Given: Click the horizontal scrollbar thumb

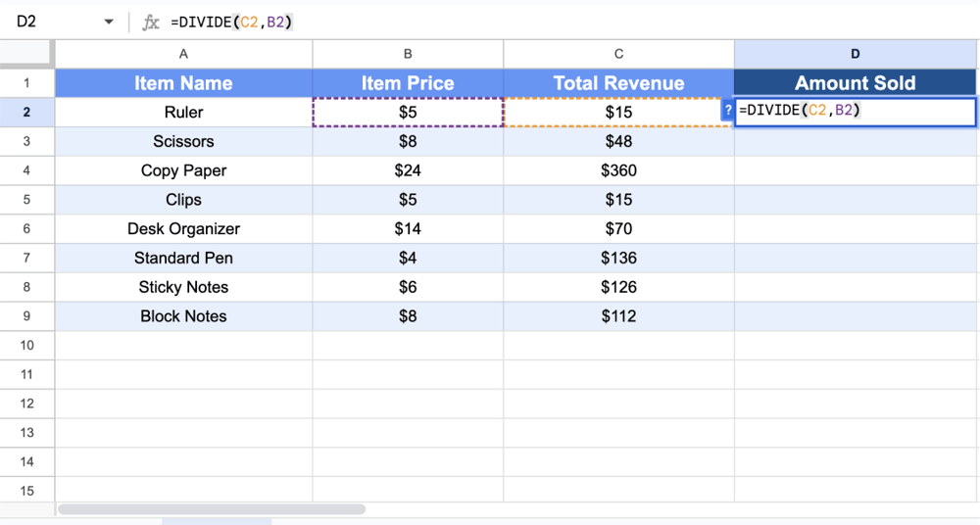Looking at the screenshot, I should pos(211,509).
